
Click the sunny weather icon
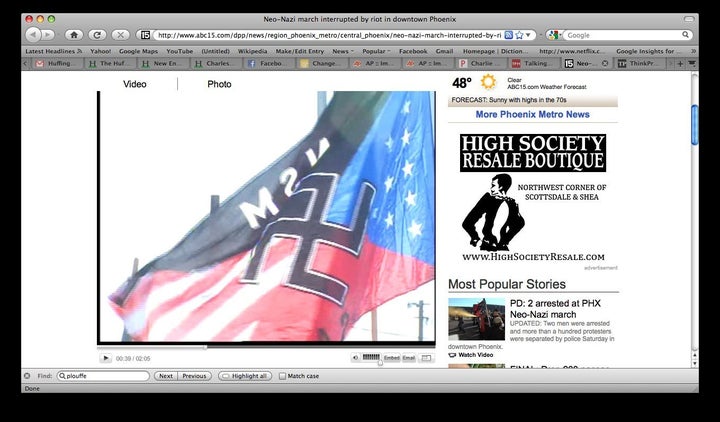pos(488,82)
